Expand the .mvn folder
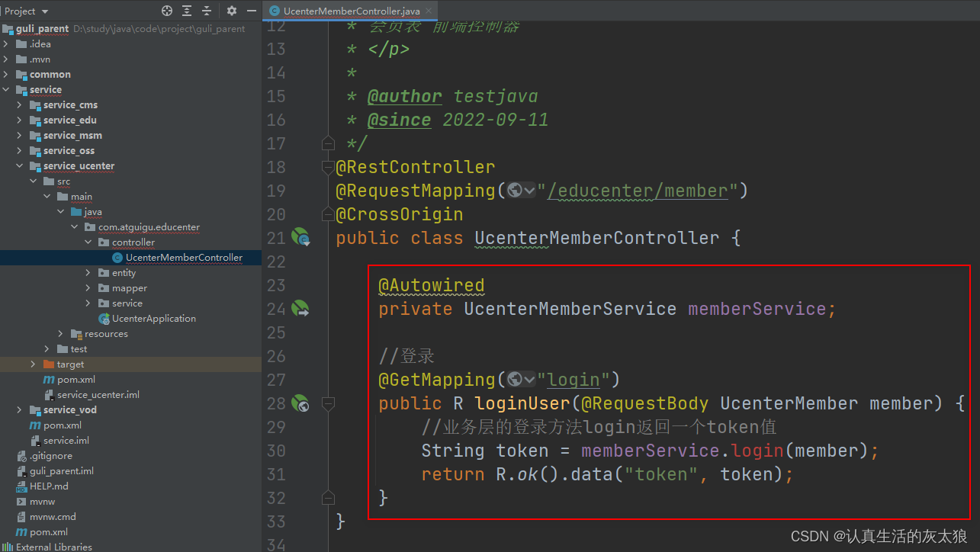980x552 pixels. 6,59
